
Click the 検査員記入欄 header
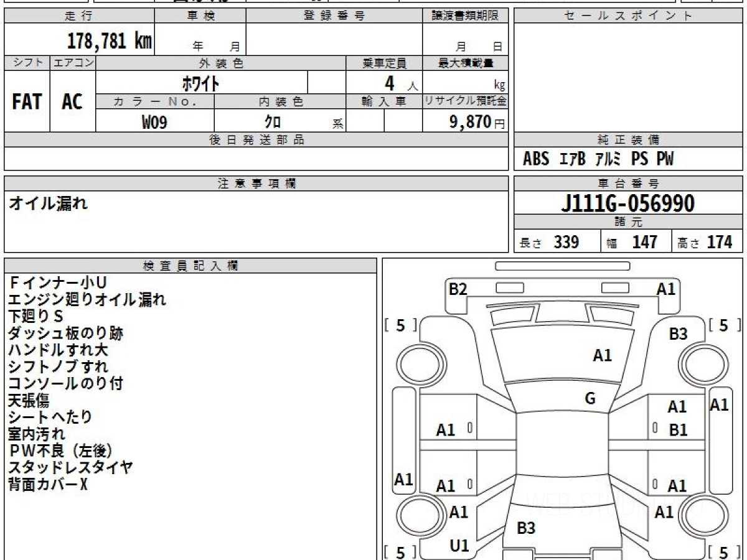tap(190, 266)
